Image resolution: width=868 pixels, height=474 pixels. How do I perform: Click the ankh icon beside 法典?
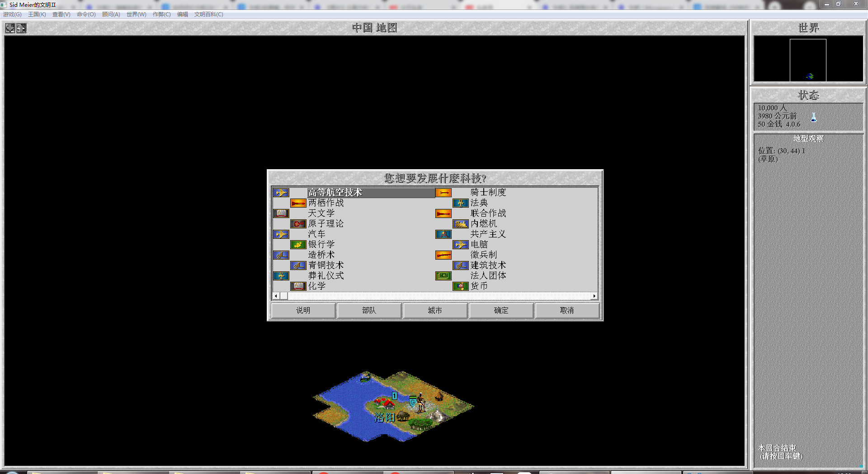pyautogui.click(x=461, y=203)
